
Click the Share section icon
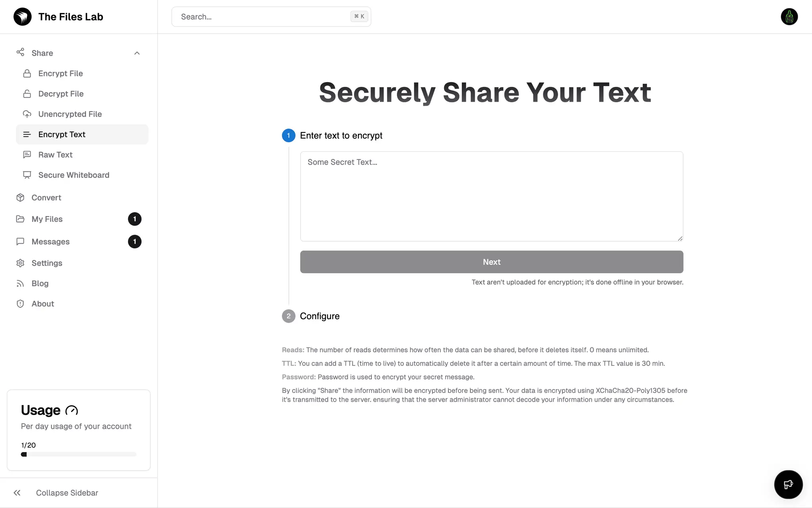point(20,53)
